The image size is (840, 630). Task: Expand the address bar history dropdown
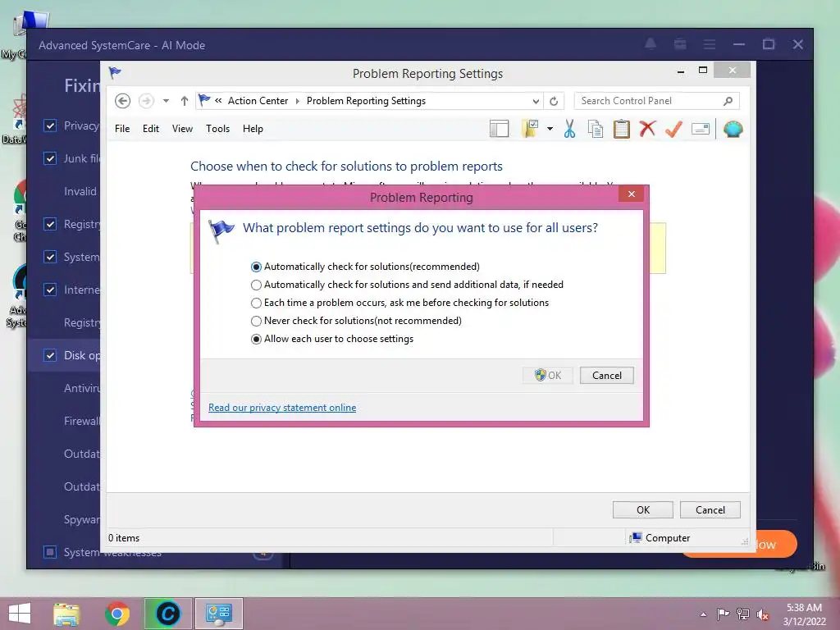(x=536, y=101)
